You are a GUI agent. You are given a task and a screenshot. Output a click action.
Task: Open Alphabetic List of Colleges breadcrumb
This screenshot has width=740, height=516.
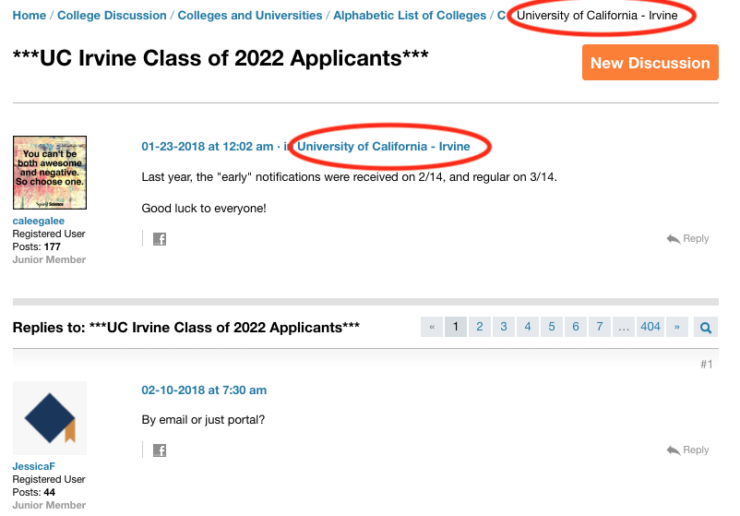coord(409,16)
